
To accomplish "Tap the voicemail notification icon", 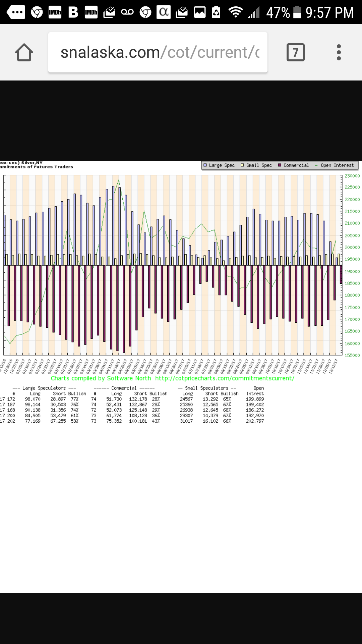I will [127, 12].
